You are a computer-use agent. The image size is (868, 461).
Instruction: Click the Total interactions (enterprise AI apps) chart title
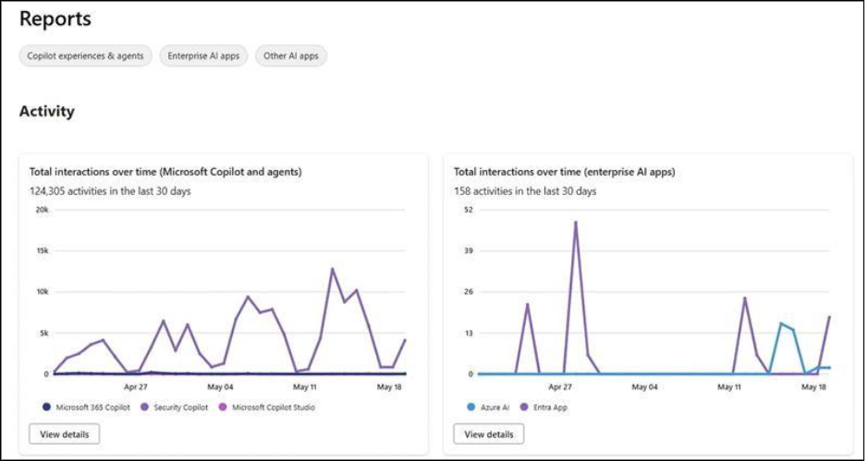point(564,172)
